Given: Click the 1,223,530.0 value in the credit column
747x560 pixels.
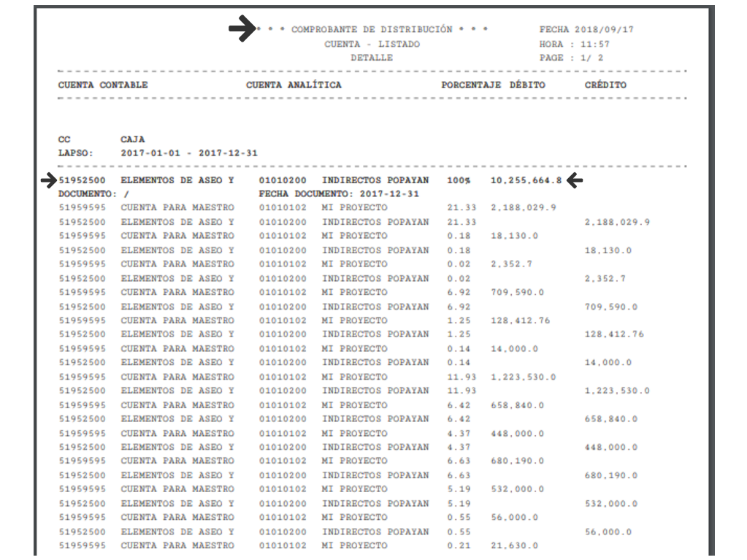Looking at the screenshot, I should point(617,391).
